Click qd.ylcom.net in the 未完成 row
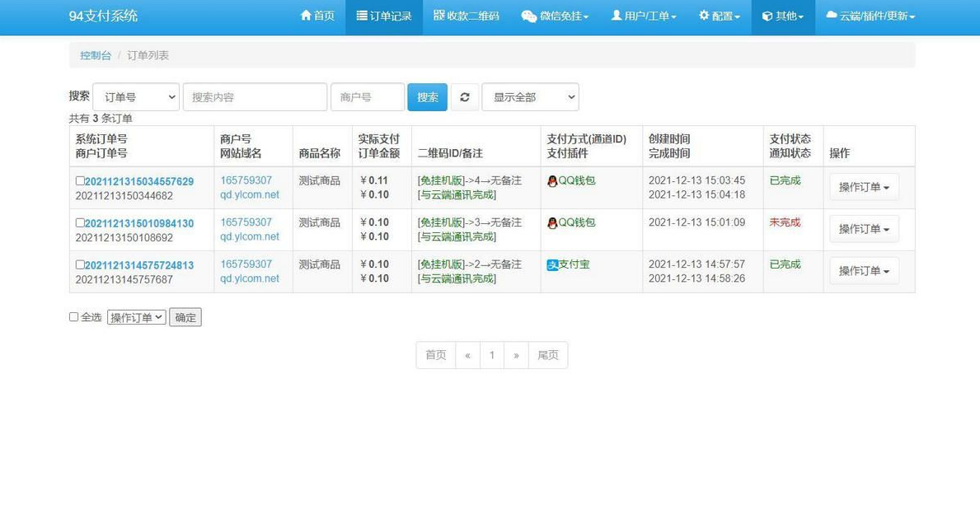Image resolution: width=980 pixels, height=505 pixels. point(250,236)
